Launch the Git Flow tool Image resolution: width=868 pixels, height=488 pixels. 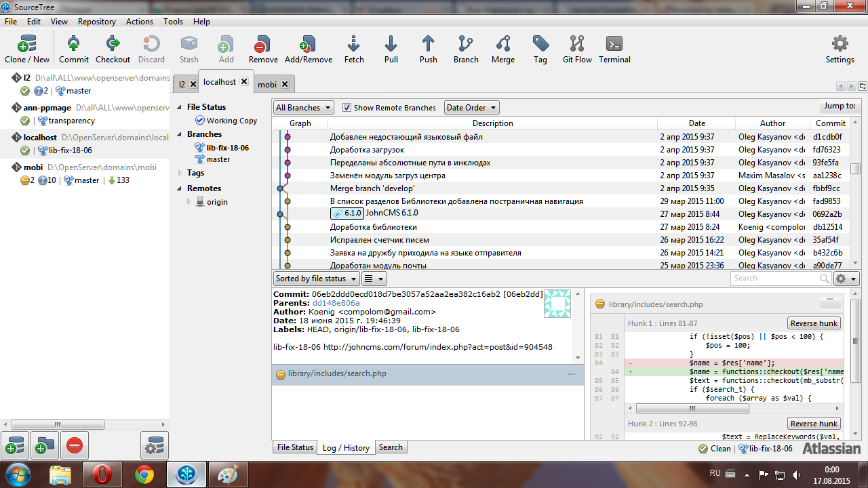coord(577,45)
